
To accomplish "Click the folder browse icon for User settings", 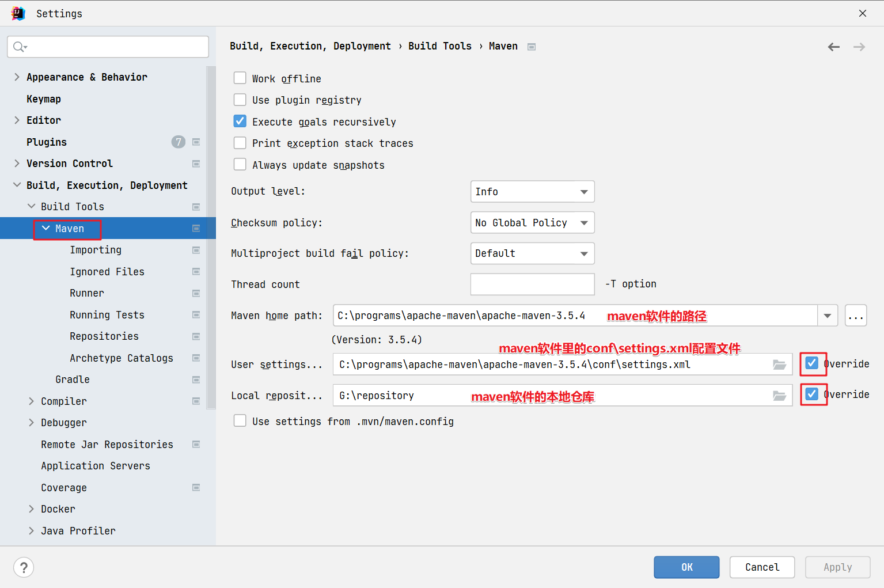I will pyautogui.click(x=779, y=365).
